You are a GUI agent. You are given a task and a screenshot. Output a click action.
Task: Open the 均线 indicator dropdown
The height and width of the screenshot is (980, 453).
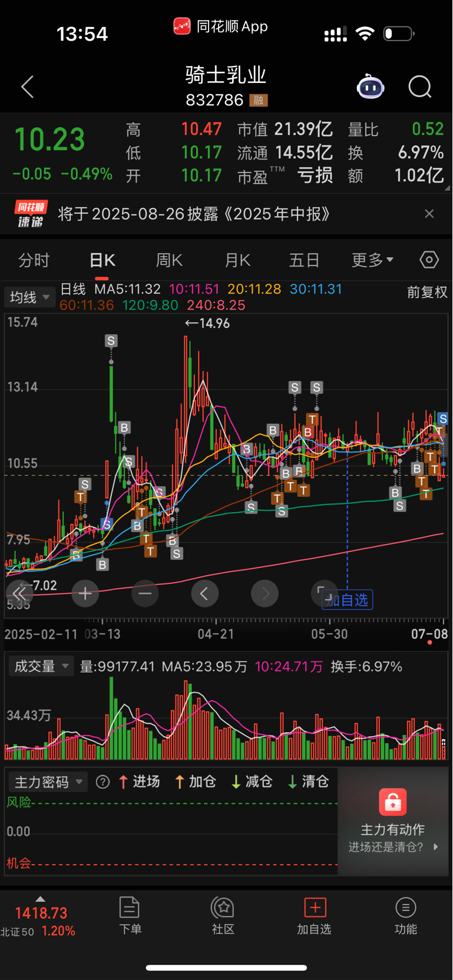(29, 297)
